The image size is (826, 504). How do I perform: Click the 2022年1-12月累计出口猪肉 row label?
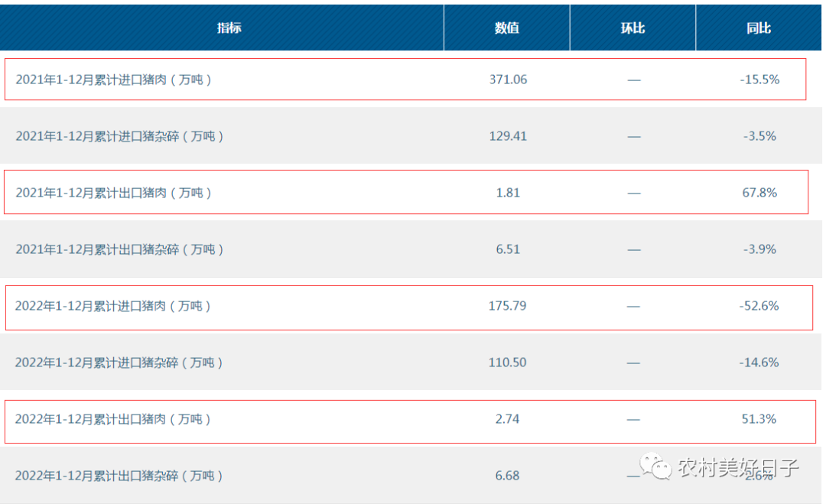(113, 419)
